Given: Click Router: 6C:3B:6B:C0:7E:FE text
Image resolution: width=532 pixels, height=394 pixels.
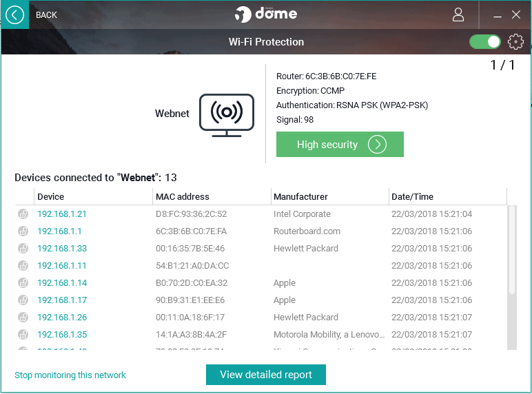Looking at the screenshot, I should (327, 76).
